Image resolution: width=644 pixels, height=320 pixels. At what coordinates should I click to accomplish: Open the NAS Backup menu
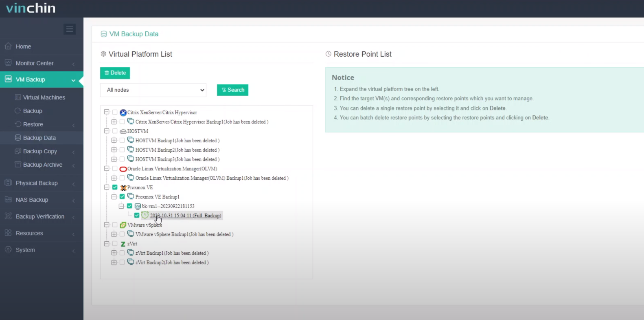42,200
